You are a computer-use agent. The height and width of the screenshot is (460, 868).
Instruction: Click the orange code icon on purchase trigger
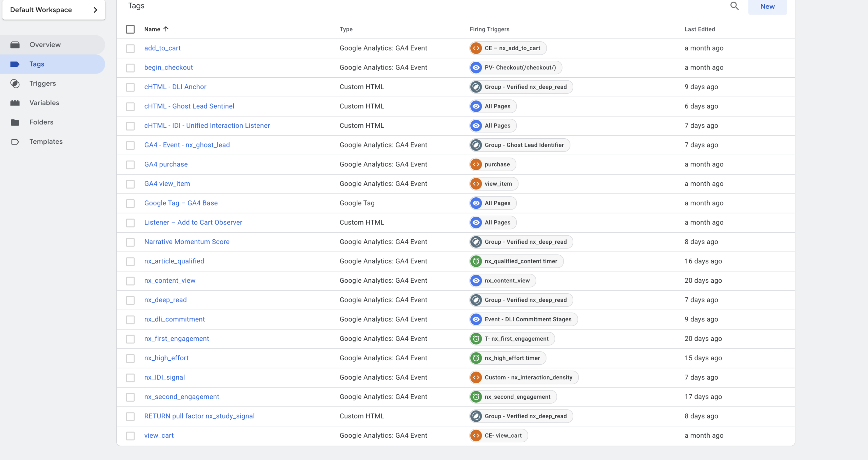coord(476,164)
